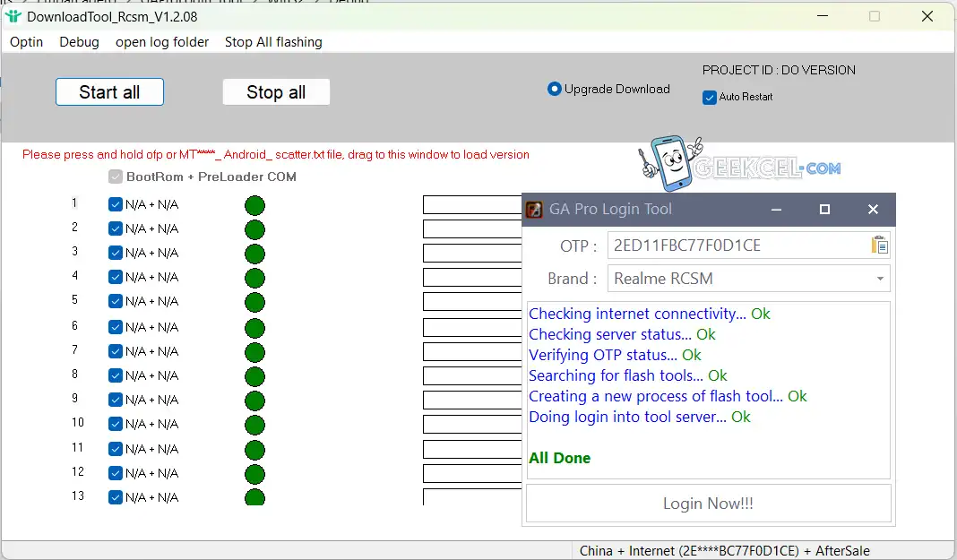Click the green status indicator for port 7
Image resolution: width=957 pixels, height=560 pixels.
(254, 351)
